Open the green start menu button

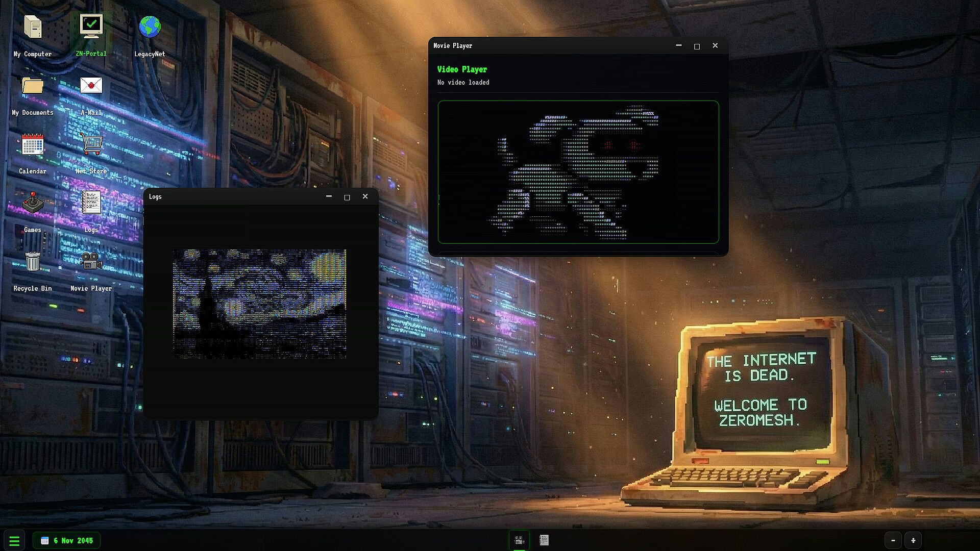coord(14,540)
